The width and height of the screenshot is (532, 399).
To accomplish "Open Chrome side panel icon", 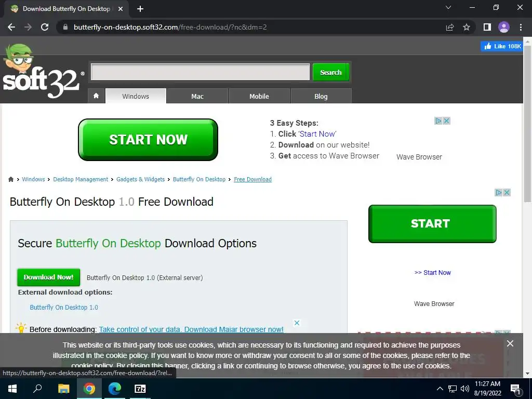I will (x=487, y=27).
